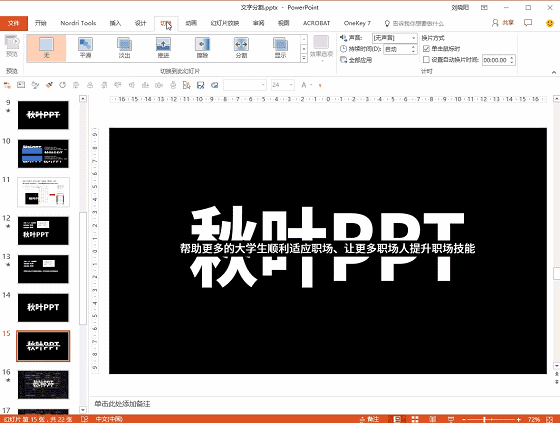Open the Animations (动画) ribbon tab
Viewport: 560px width, 423px height.
[x=191, y=23]
